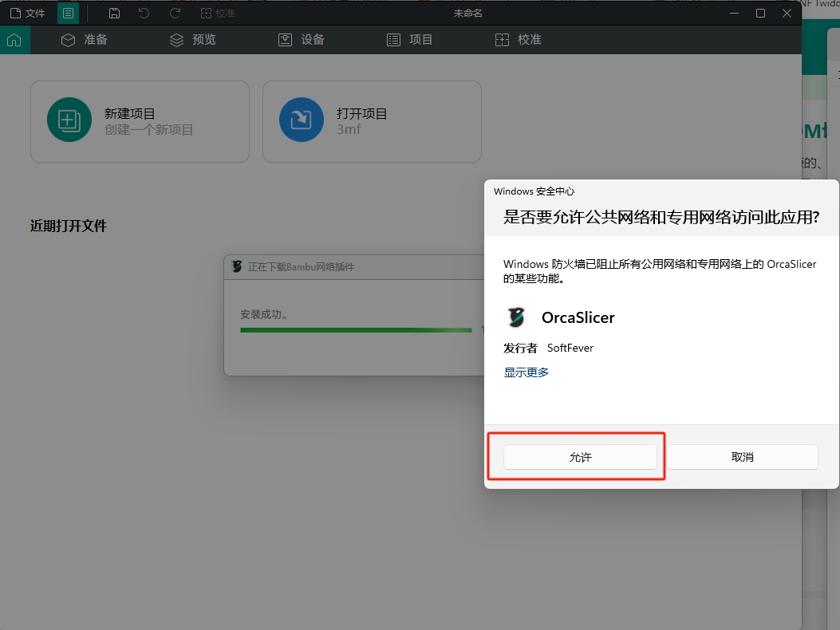Open the 显示更多 link
Image resolution: width=840 pixels, height=630 pixels.
pyautogui.click(x=526, y=372)
